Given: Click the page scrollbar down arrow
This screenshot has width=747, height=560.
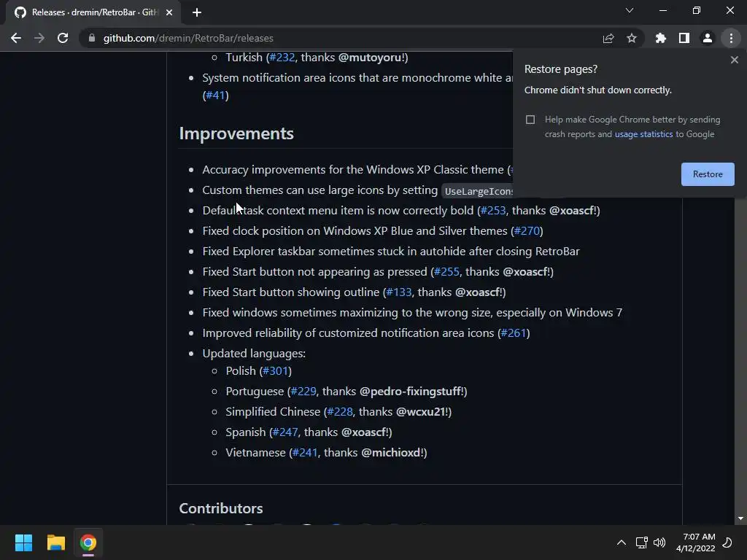Looking at the screenshot, I should 740,518.
